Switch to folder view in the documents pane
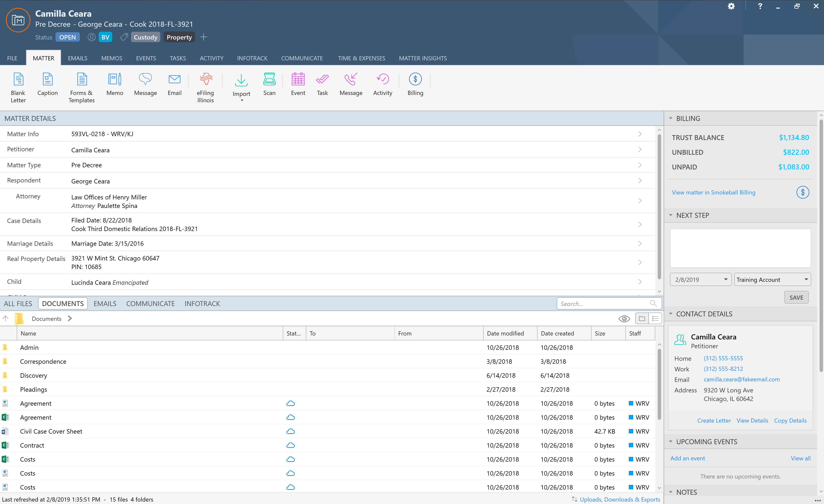The height and width of the screenshot is (504, 824). click(642, 319)
